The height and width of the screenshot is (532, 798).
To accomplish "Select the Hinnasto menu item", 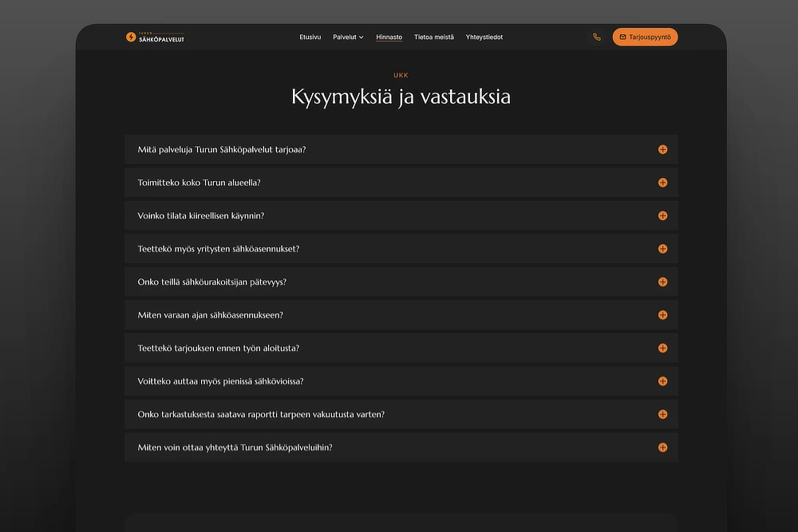I will click(x=389, y=37).
